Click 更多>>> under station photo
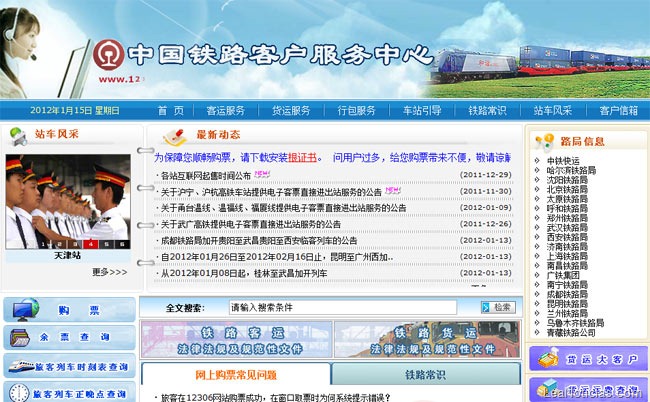This screenshot has width=650, height=402. [109, 272]
